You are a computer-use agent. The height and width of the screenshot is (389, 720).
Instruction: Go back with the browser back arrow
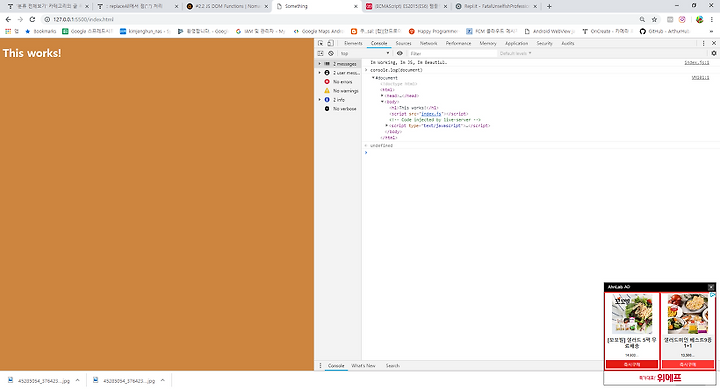pos(8,19)
